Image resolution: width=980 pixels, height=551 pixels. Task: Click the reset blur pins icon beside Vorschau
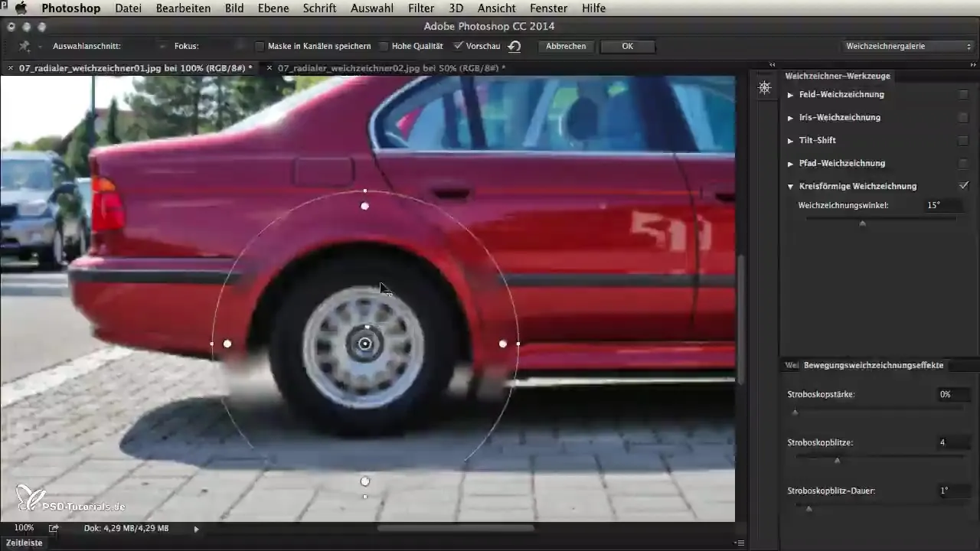[x=514, y=47]
